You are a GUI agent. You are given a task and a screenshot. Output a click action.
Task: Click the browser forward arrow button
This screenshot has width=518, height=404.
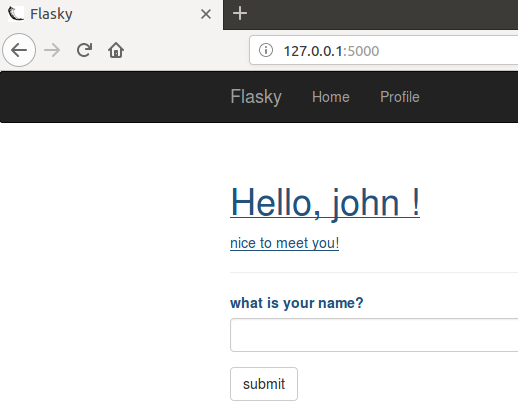tap(52, 51)
